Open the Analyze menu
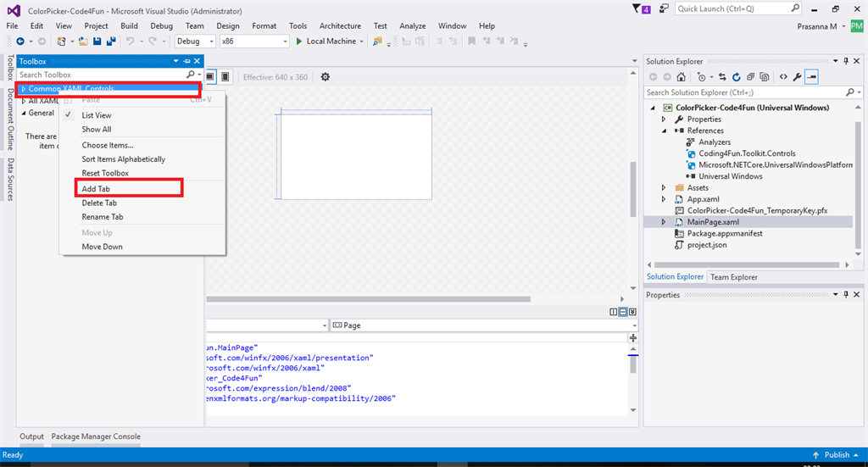Screen dimensions: 868x467 pyautogui.click(x=413, y=26)
